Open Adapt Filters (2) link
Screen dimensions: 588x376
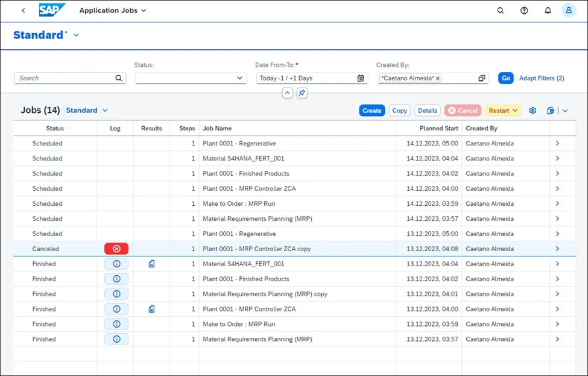tap(542, 78)
